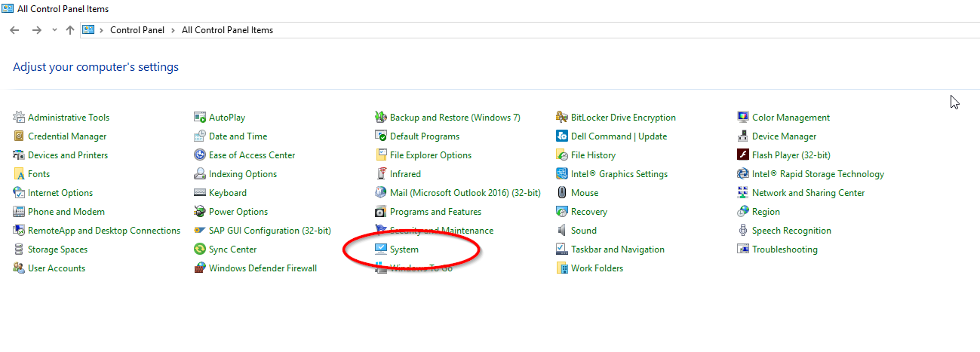Open the Storage Spaces icon
Screen dimensions: 980x352
pos(19,249)
